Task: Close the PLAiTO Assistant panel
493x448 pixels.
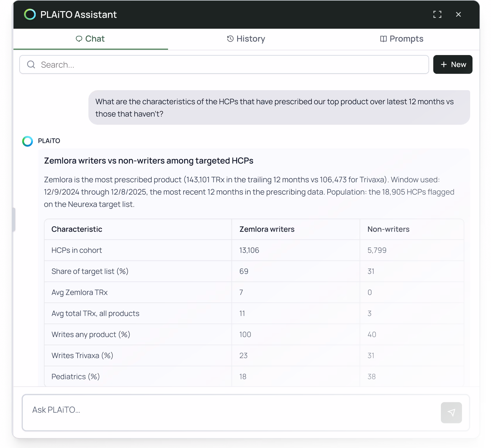Action: point(458,14)
